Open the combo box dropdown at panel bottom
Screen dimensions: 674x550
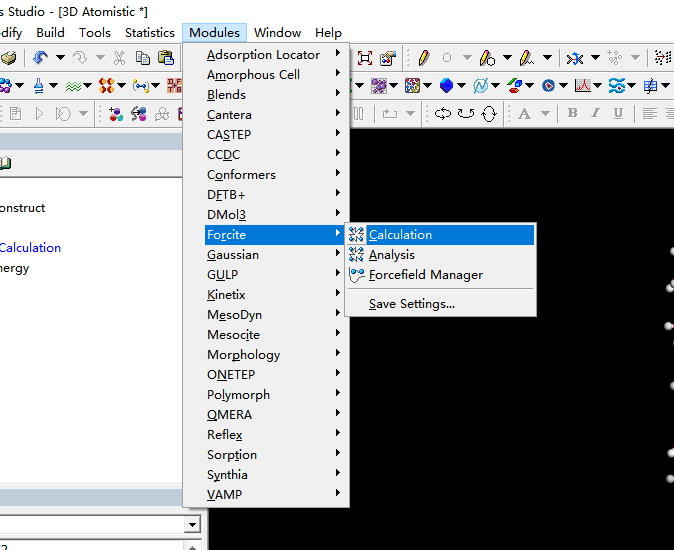click(x=192, y=525)
